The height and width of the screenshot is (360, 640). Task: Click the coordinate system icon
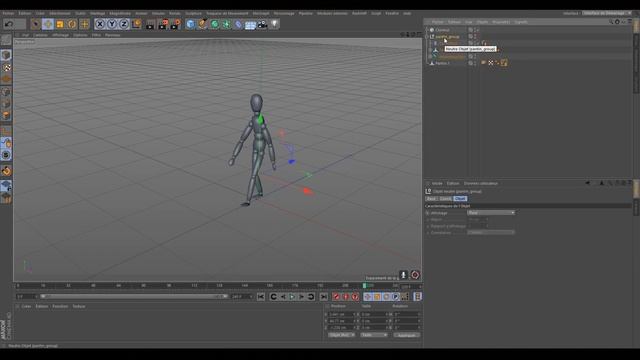136,24
